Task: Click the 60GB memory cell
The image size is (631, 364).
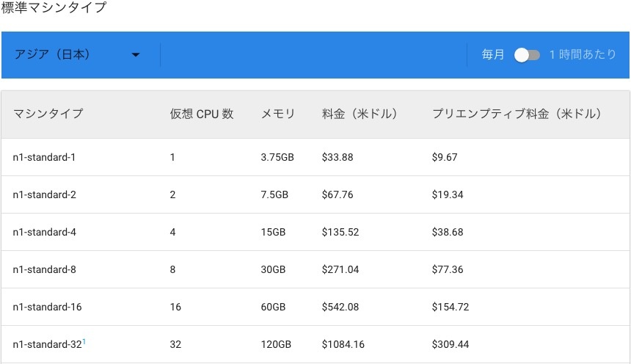Action: 273,307
